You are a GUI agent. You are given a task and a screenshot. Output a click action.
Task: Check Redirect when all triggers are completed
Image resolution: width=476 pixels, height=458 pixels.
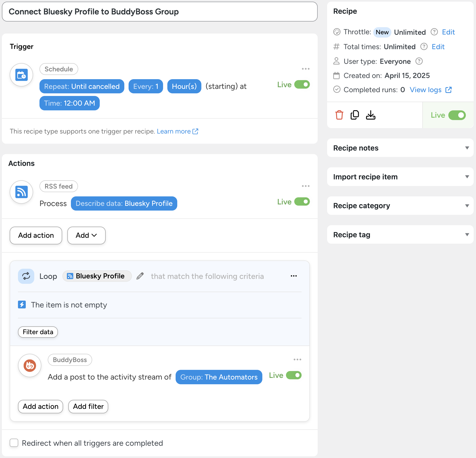(x=14, y=443)
